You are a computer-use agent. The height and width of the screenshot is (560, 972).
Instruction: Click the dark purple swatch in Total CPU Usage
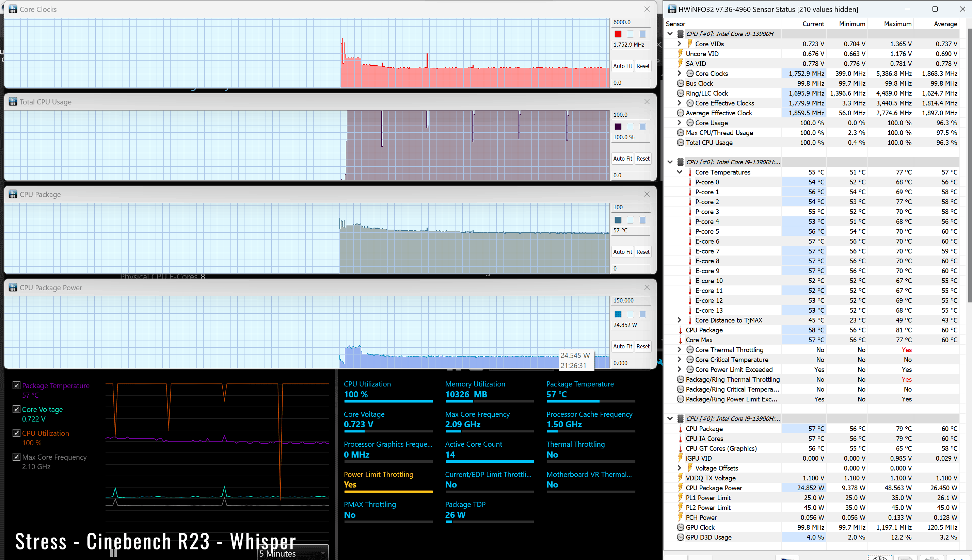pyautogui.click(x=618, y=127)
